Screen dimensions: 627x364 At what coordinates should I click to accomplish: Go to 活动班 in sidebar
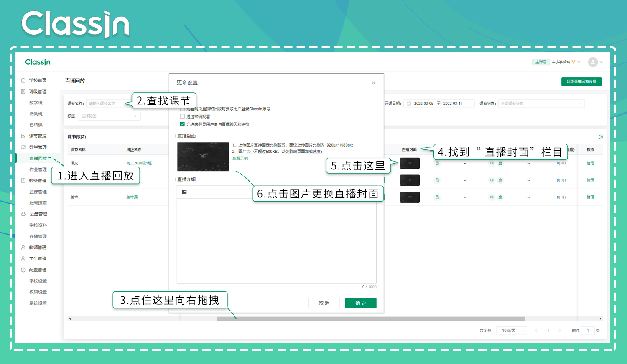[36, 114]
